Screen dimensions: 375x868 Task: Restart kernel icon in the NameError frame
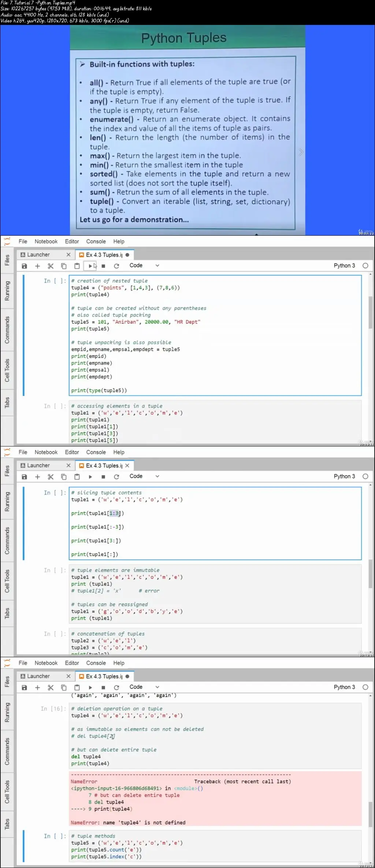[116, 688]
